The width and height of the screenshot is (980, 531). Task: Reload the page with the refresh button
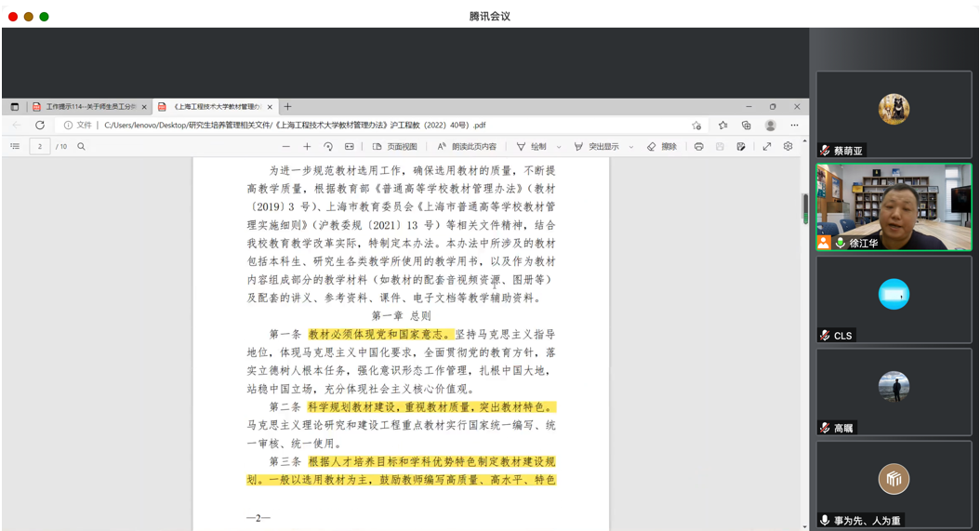[40, 125]
